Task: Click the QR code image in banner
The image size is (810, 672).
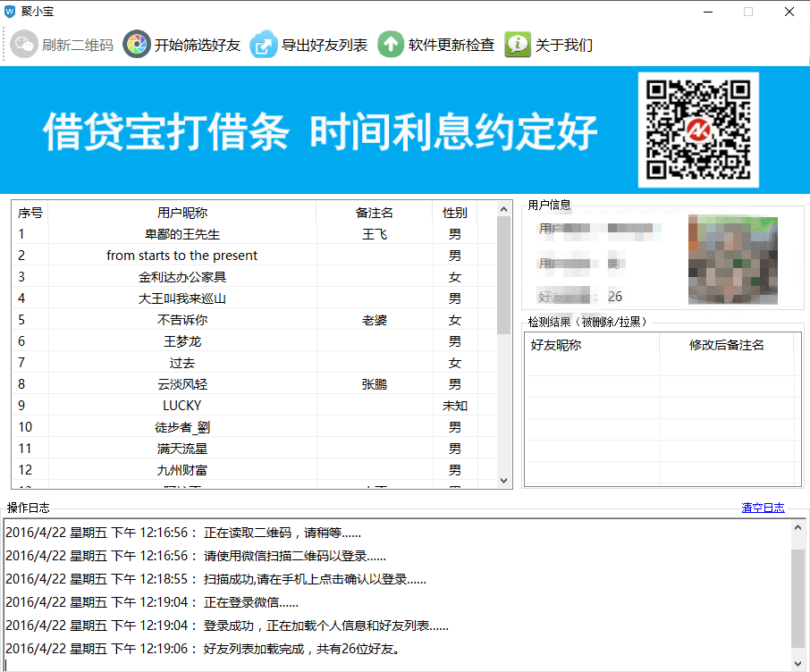Action: click(698, 130)
